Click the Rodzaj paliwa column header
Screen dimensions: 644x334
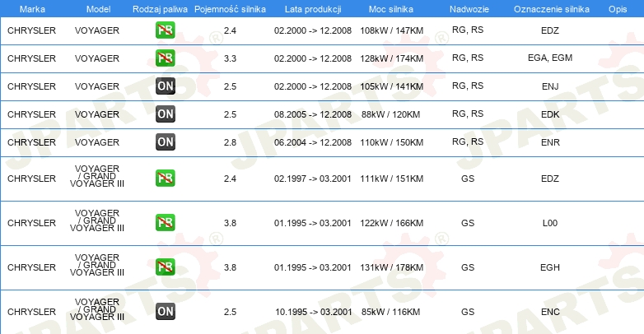(160, 9)
